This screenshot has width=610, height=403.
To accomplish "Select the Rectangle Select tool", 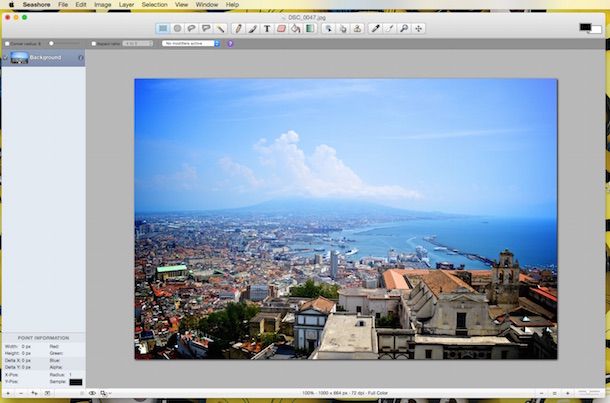I will pyautogui.click(x=163, y=28).
